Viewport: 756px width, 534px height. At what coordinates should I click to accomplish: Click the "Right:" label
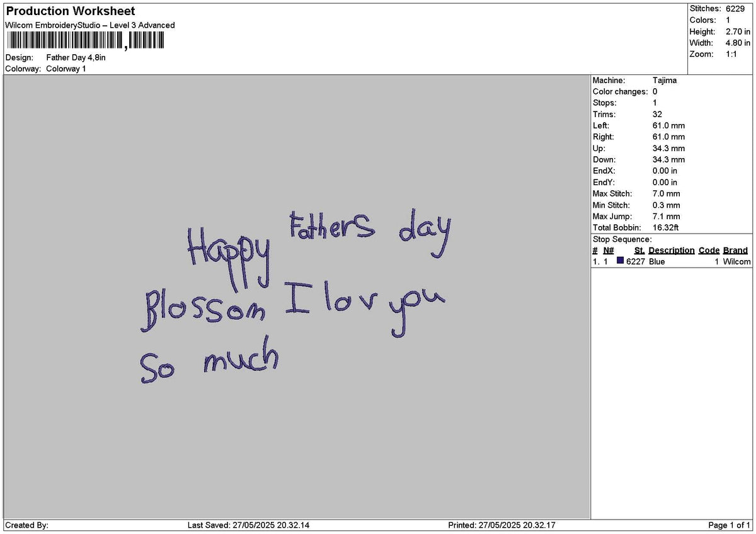604,137
